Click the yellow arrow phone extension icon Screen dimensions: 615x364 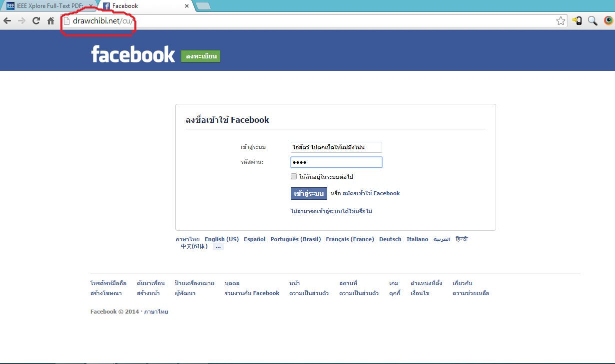[x=577, y=20]
